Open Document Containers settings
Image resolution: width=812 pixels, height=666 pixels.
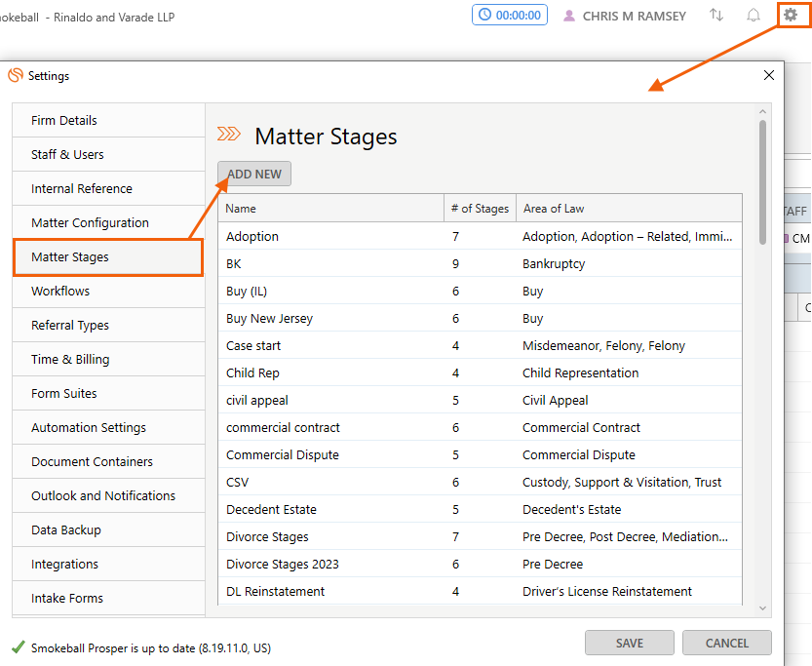point(109,462)
